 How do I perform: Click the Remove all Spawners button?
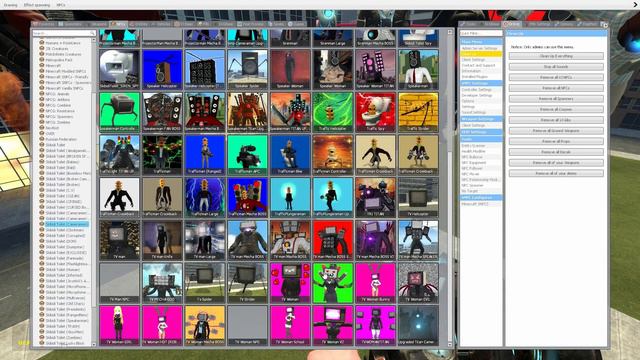pyautogui.click(x=556, y=99)
